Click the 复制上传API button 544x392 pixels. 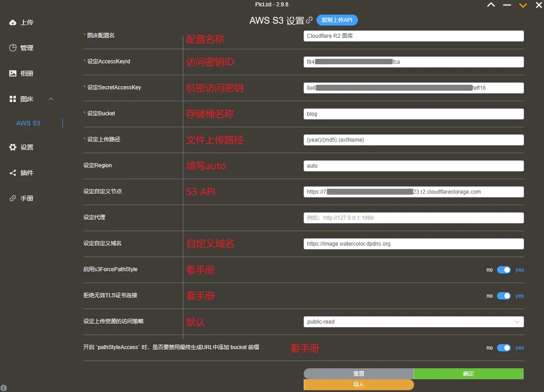(x=337, y=20)
